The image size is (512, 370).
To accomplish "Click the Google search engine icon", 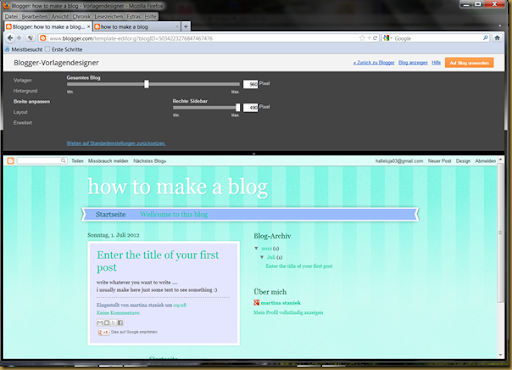I will (386, 38).
